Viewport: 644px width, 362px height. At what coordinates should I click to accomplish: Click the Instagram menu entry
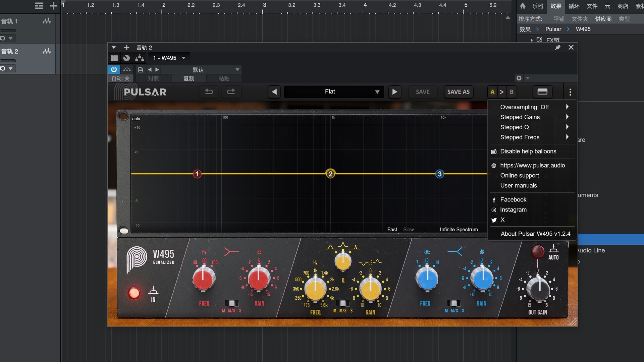tap(532, 210)
